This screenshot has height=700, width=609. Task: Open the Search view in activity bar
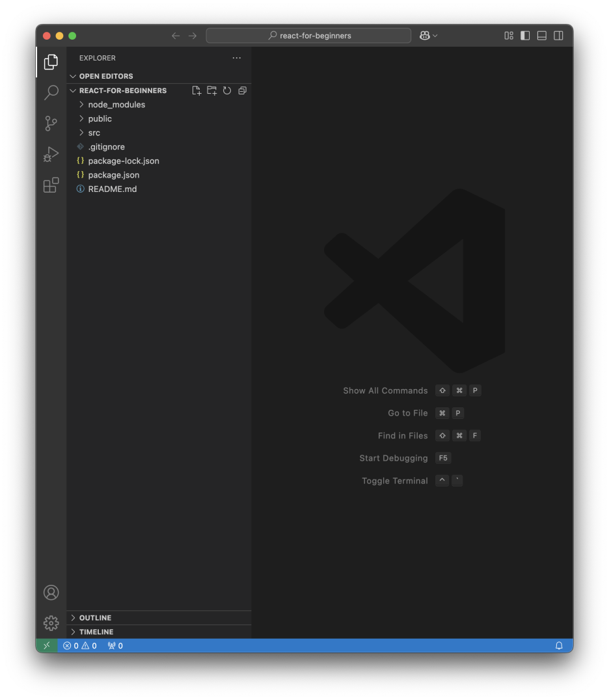(x=51, y=92)
